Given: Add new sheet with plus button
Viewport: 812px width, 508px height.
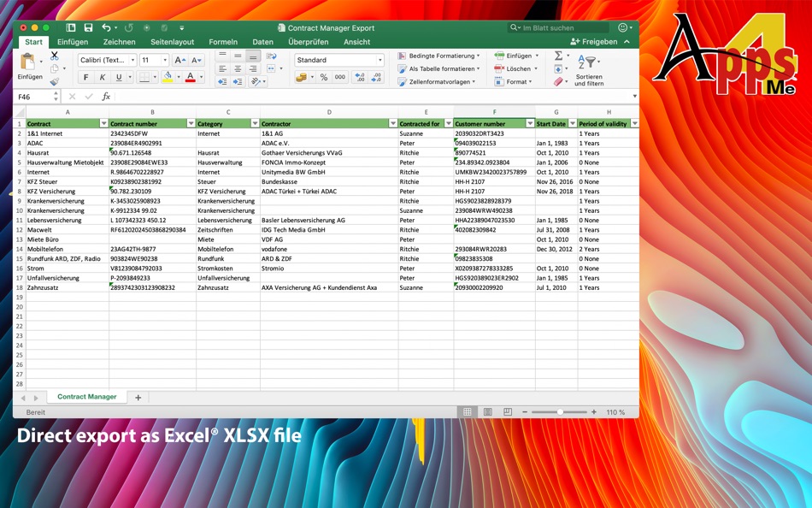Looking at the screenshot, I should [x=138, y=398].
